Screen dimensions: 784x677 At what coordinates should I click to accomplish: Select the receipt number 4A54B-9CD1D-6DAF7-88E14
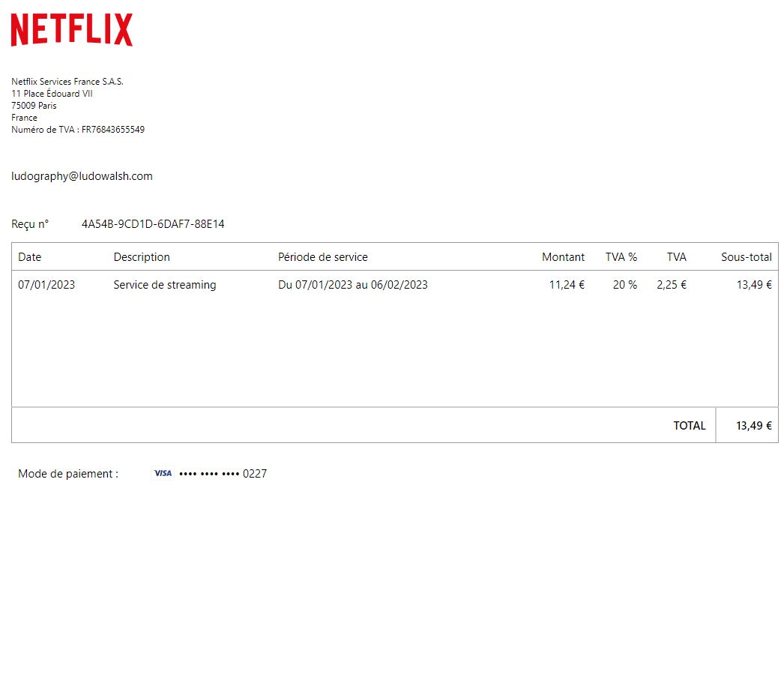pyautogui.click(x=153, y=223)
